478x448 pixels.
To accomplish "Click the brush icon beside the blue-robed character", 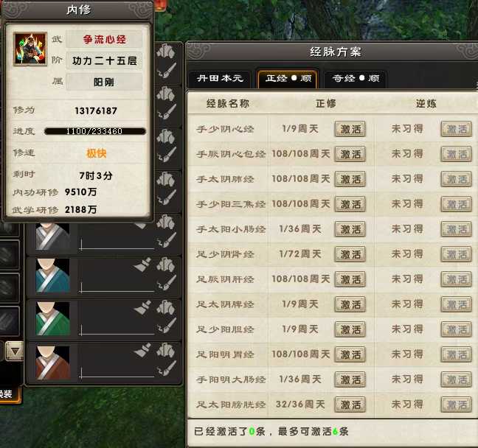I will [x=167, y=283].
